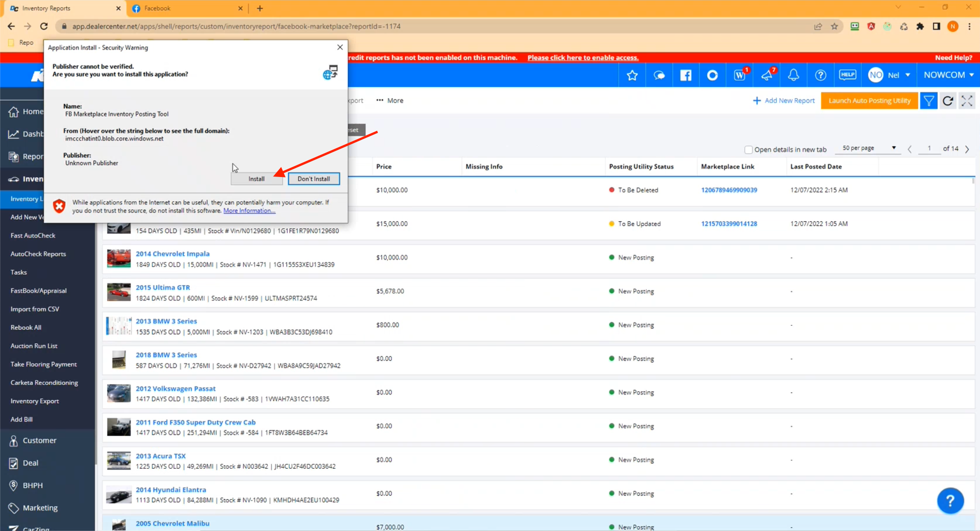
Task: Click Don't Install in the dialog
Action: 313,179
